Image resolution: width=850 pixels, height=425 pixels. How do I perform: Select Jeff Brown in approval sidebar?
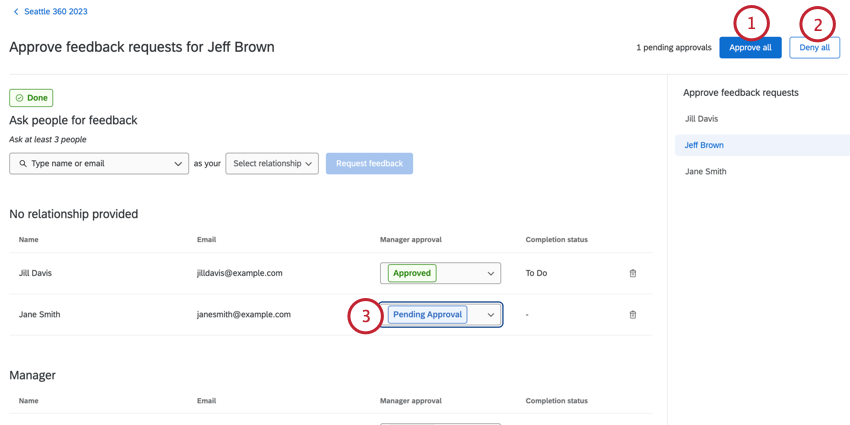click(704, 145)
